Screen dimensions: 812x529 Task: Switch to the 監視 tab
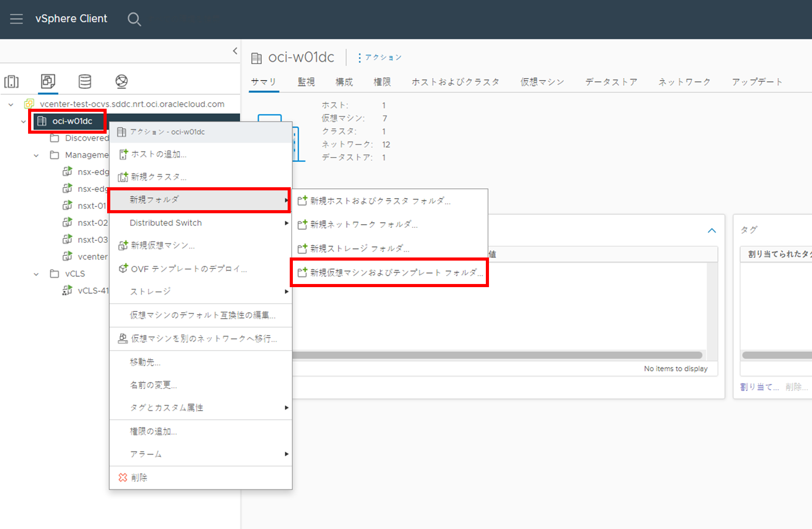[x=306, y=82]
